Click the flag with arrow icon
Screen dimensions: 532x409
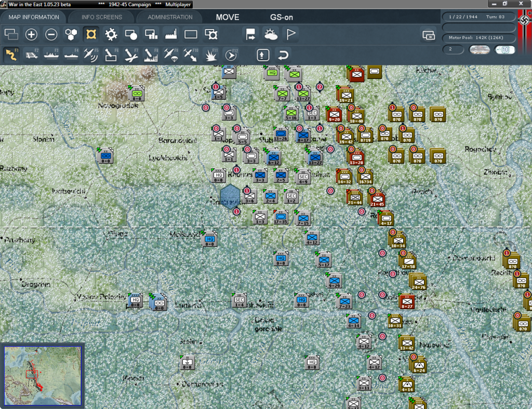[251, 34]
